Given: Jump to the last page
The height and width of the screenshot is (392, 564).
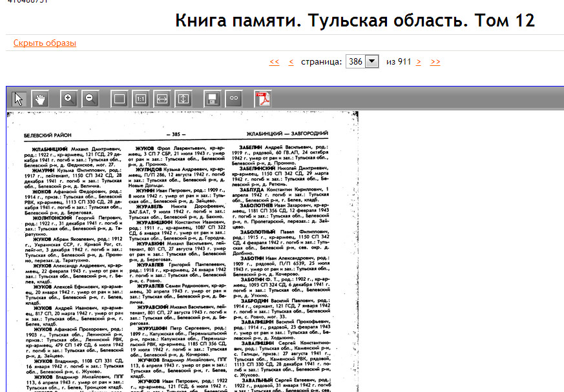Looking at the screenshot, I should coord(435,62).
